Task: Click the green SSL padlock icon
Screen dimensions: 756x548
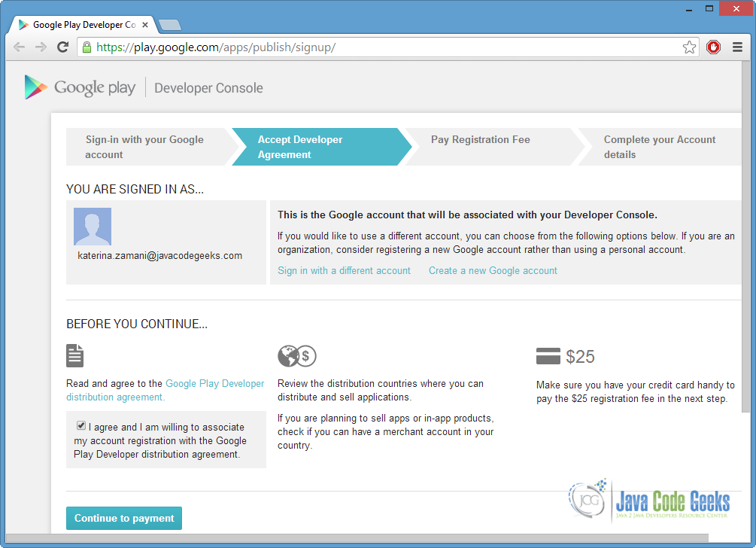Action: pyautogui.click(x=87, y=47)
